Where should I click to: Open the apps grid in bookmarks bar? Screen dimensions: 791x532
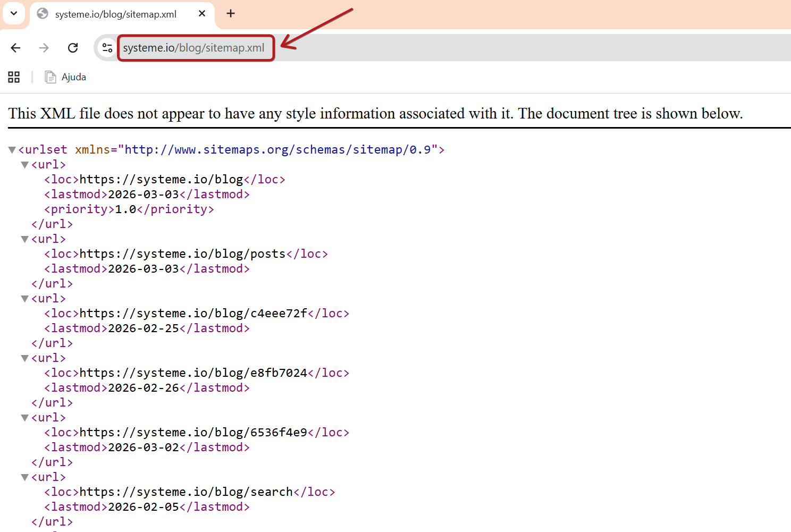click(14, 77)
